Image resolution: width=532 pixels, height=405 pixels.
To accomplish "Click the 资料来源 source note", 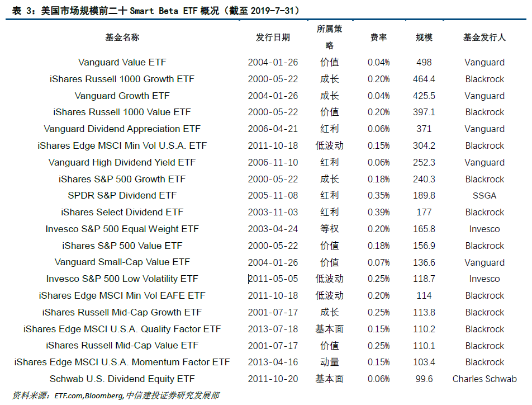I will 116,395.
